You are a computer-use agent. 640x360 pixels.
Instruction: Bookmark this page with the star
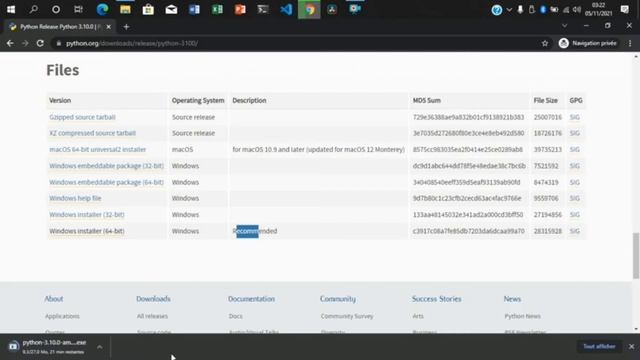[x=545, y=43]
